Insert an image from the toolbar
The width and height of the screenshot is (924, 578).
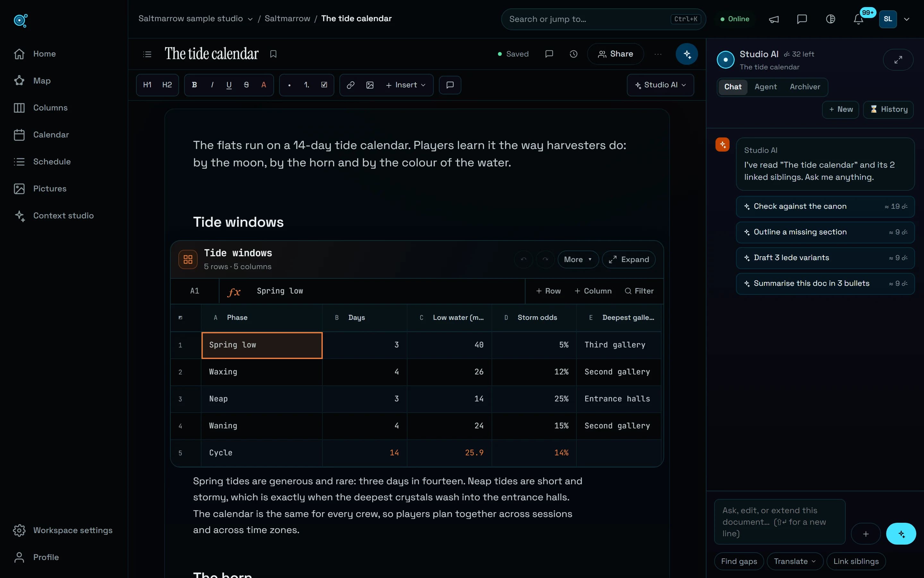pyautogui.click(x=370, y=85)
